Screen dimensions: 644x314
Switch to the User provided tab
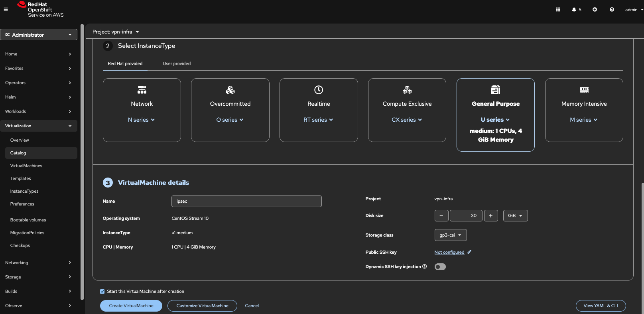pyautogui.click(x=177, y=63)
